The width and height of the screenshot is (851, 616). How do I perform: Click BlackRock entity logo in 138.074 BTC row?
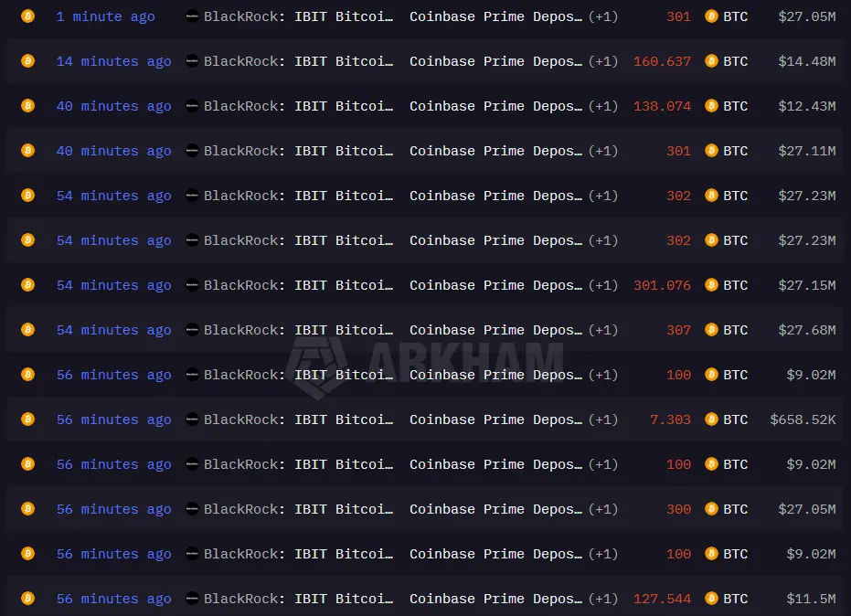pyautogui.click(x=192, y=106)
